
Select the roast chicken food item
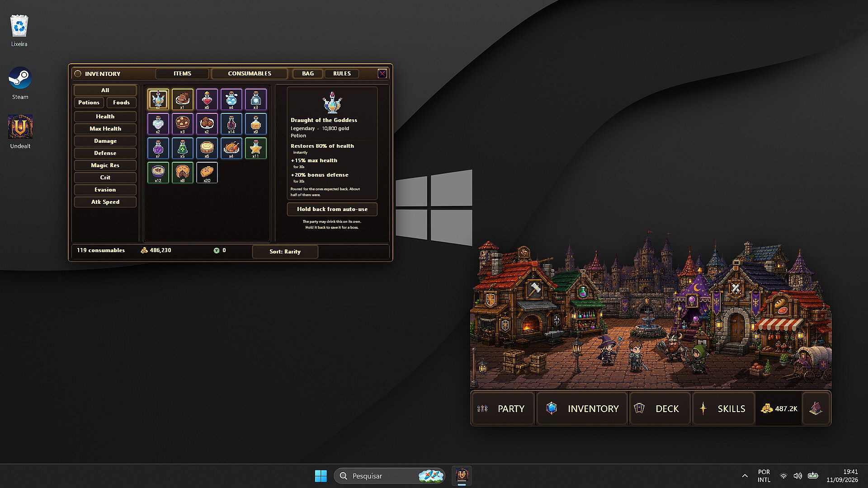(231, 148)
